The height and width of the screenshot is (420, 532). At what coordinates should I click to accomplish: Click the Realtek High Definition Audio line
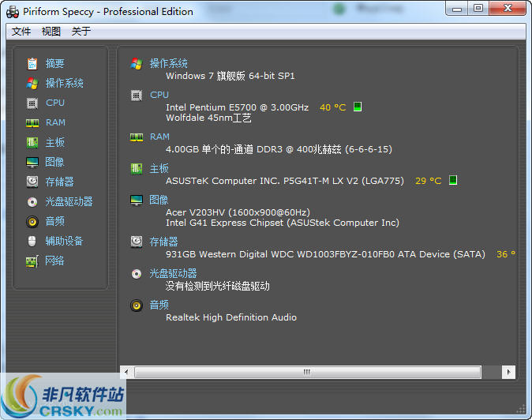pyautogui.click(x=231, y=317)
